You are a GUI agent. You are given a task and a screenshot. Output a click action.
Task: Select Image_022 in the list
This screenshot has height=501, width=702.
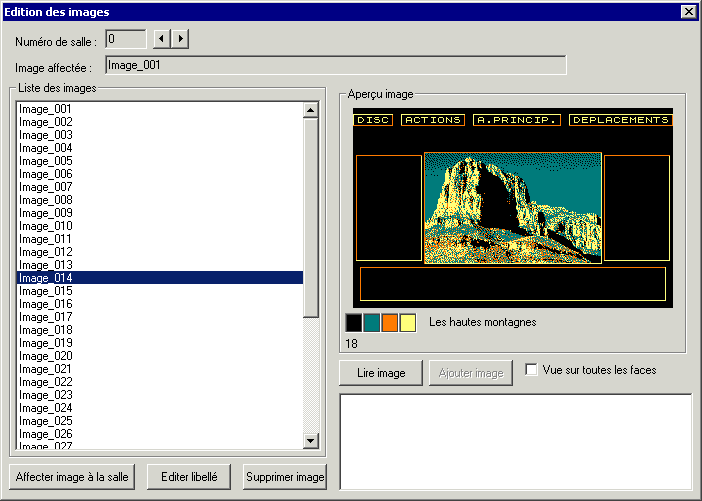pos(160,381)
